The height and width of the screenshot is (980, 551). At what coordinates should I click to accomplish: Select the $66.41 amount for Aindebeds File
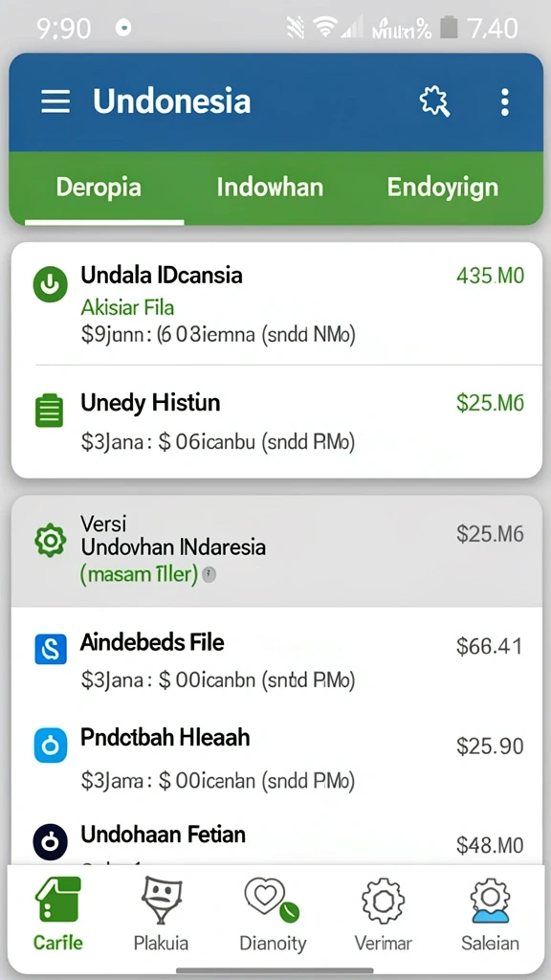489,647
